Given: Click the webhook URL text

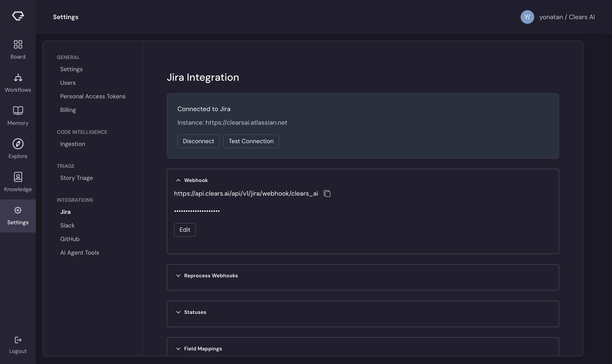Looking at the screenshot, I should coord(246,193).
